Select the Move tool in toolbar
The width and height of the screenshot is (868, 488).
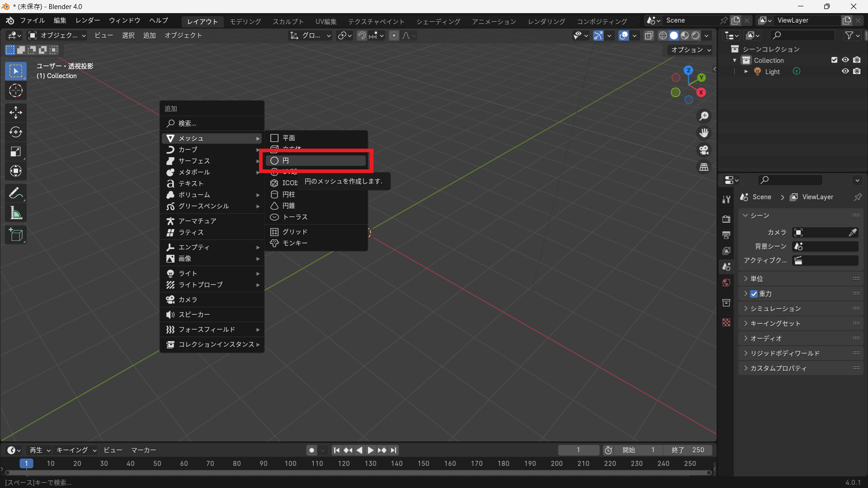(x=16, y=112)
